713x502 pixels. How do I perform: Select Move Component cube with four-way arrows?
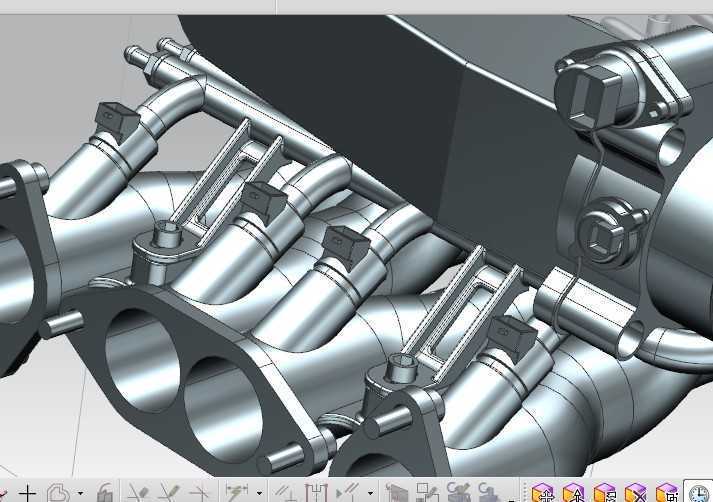[542, 493]
